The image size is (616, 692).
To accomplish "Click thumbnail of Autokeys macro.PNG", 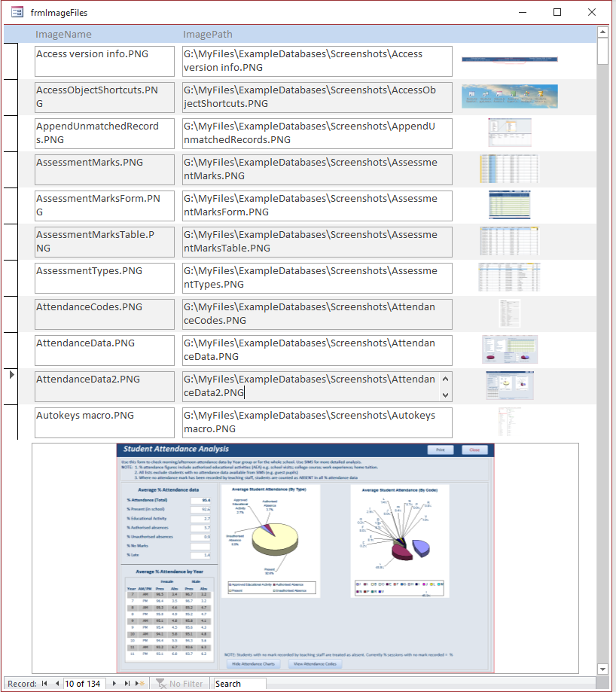I will click(510, 422).
